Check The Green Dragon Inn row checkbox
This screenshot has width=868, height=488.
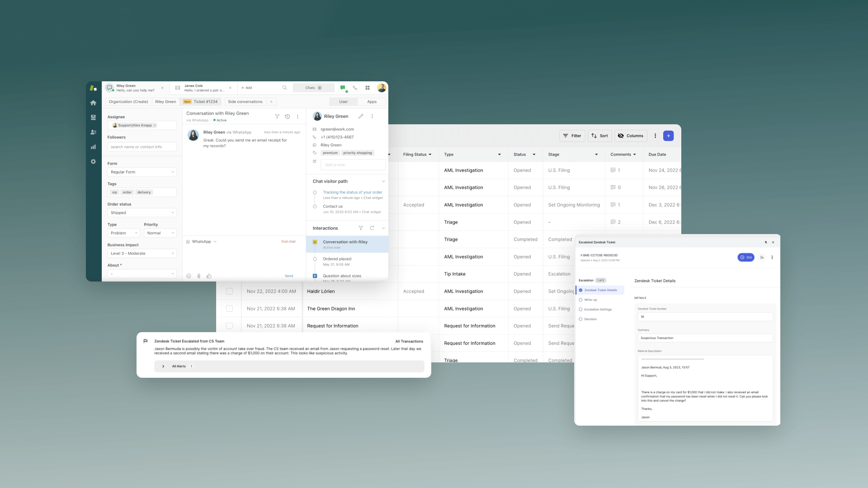(229, 309)
